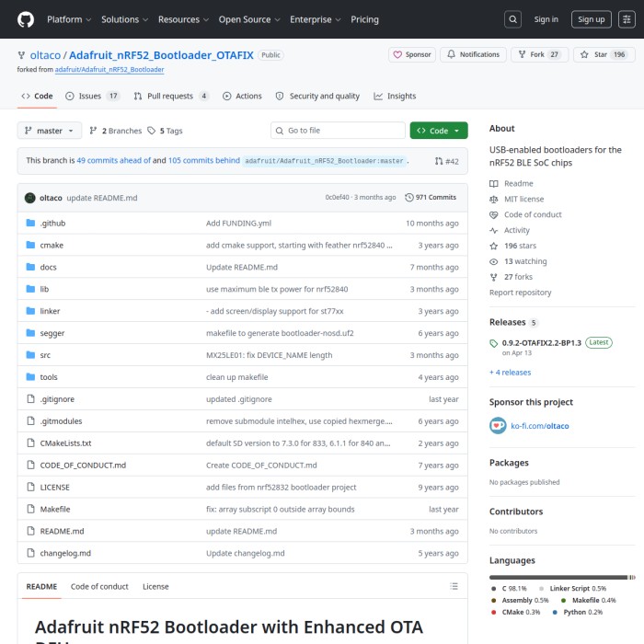Viewport: 644px width, 644px height.
Task: Open the master branch selector dropdown
Action: 50,131
